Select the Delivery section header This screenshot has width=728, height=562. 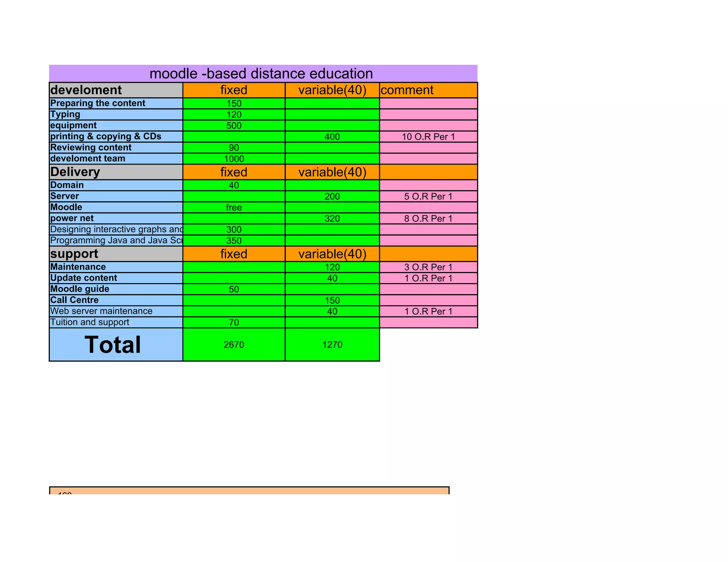point(116,172)
